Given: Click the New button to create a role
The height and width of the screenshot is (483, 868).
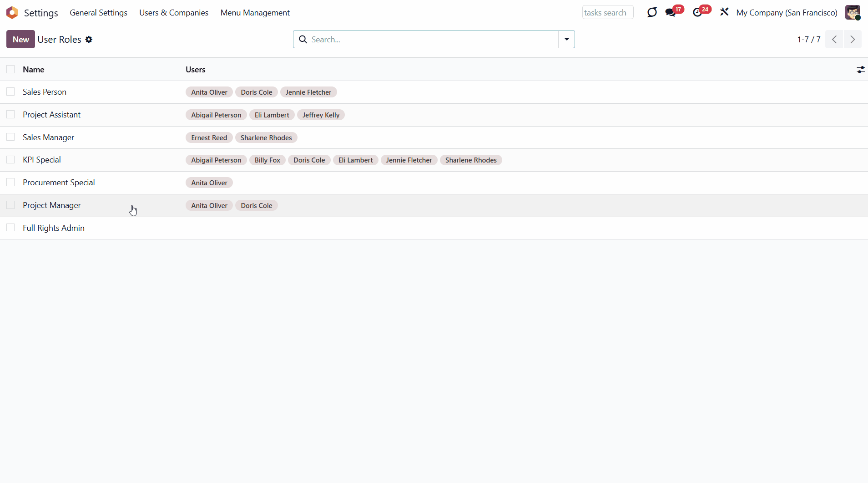Looking at the screenshot, I should coord(20,39).
